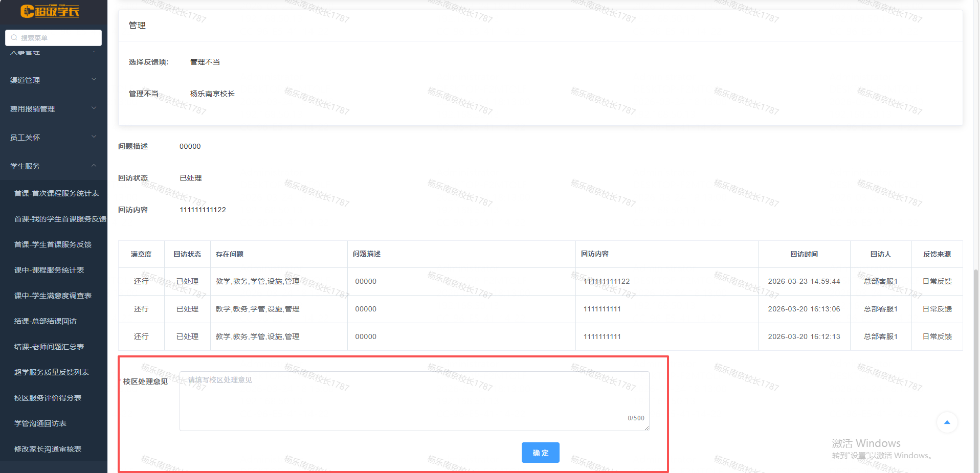Click the search magnifier icon in sidebar
Screen dimensions: 980x473
click(x=14, y=38)
